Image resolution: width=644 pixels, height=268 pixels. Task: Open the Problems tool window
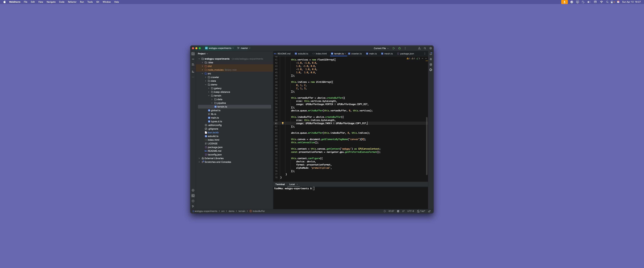[x=193, y=201]
